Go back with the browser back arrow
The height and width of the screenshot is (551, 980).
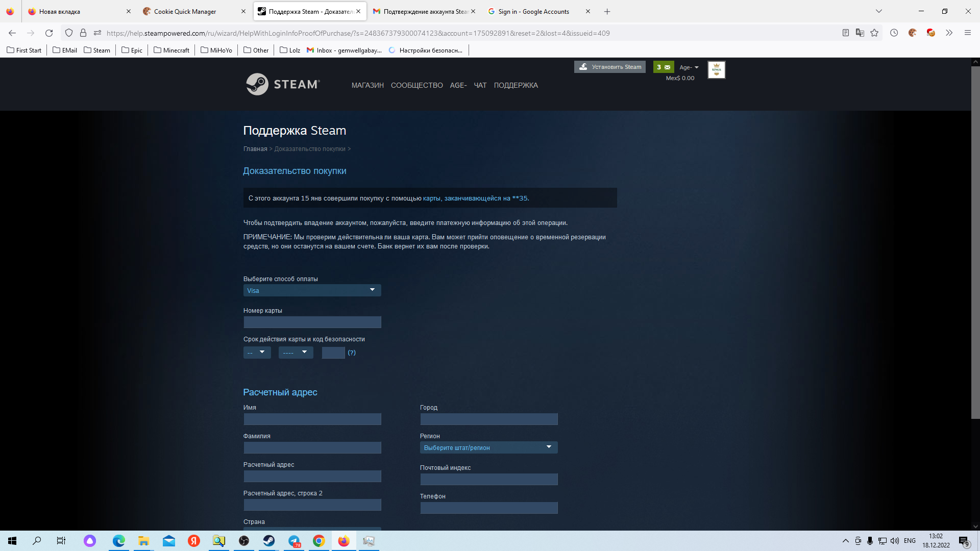pos(12,33)
